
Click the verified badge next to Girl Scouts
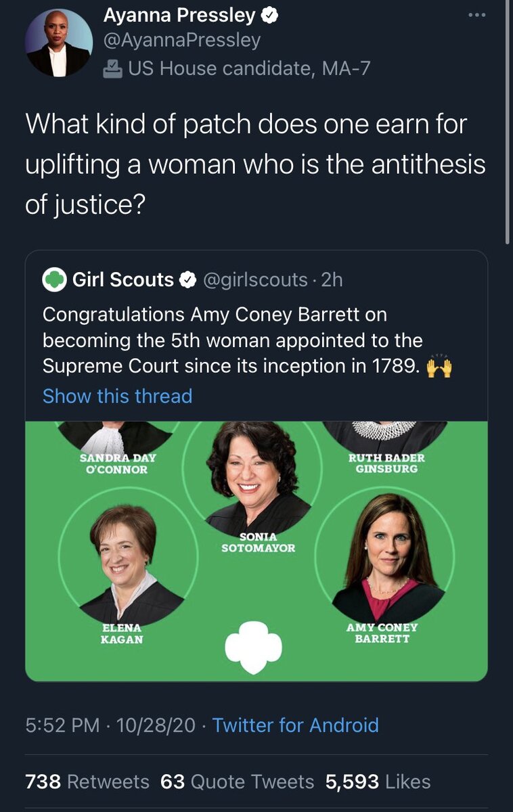coord(187,279)
